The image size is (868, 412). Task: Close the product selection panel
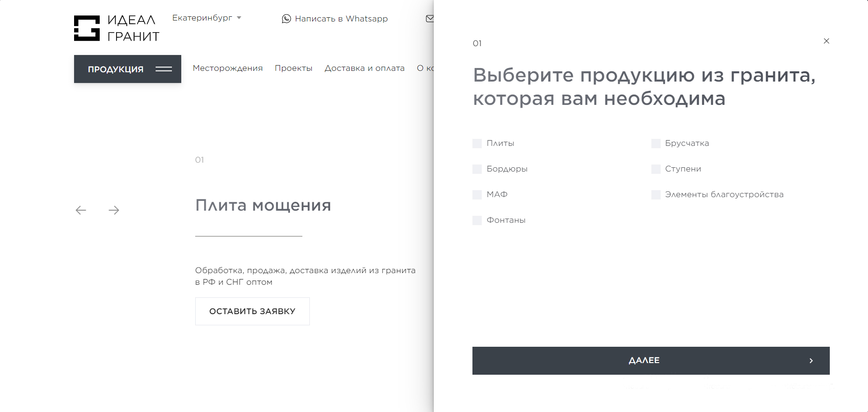827,41
